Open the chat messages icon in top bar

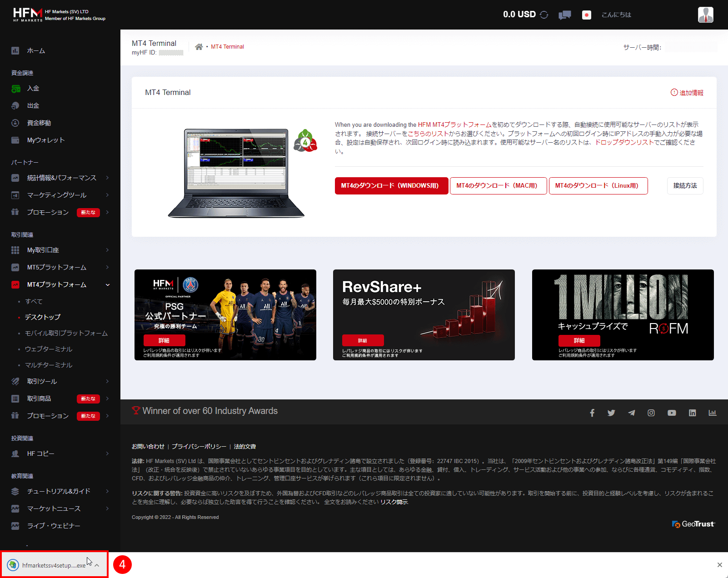pos(564,15)
